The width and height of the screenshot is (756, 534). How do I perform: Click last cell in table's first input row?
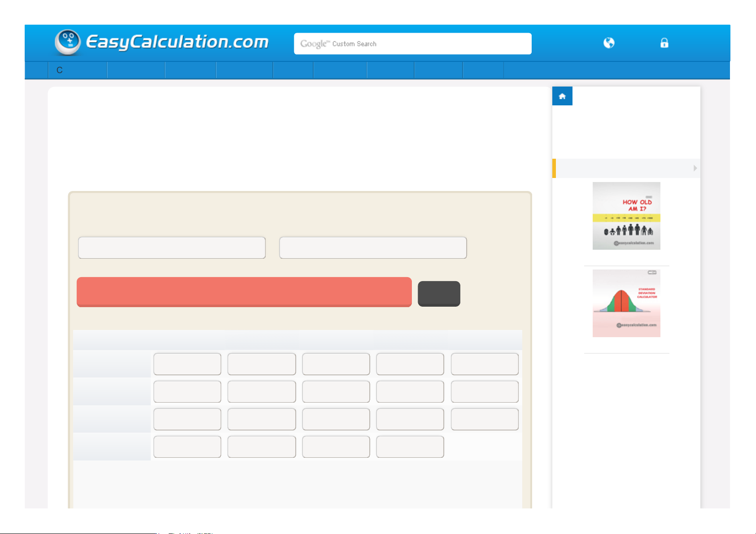click(x=485, y=364)
